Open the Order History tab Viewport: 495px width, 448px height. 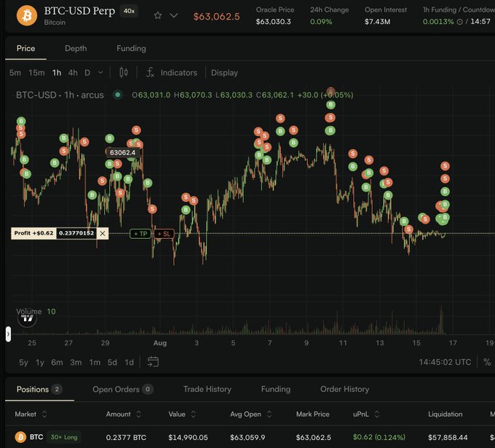point(345,389)
